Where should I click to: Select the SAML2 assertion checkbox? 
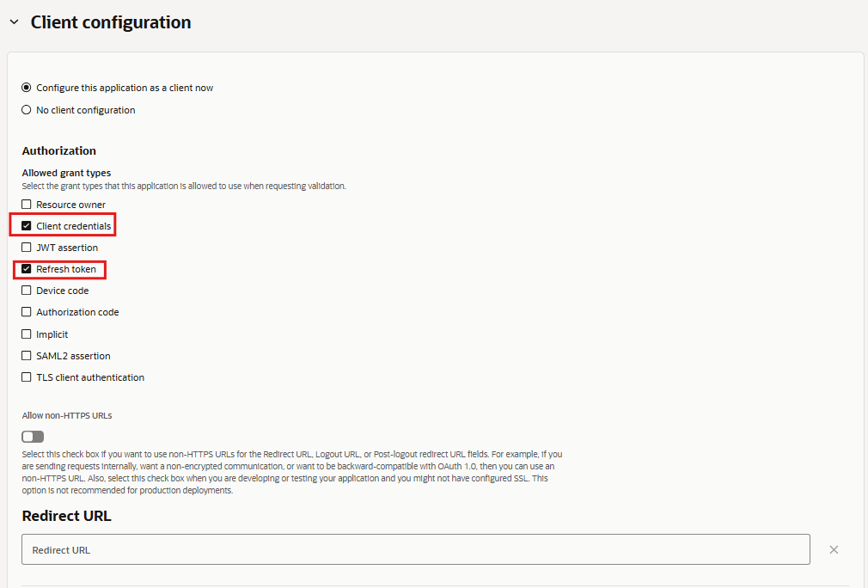27,356
